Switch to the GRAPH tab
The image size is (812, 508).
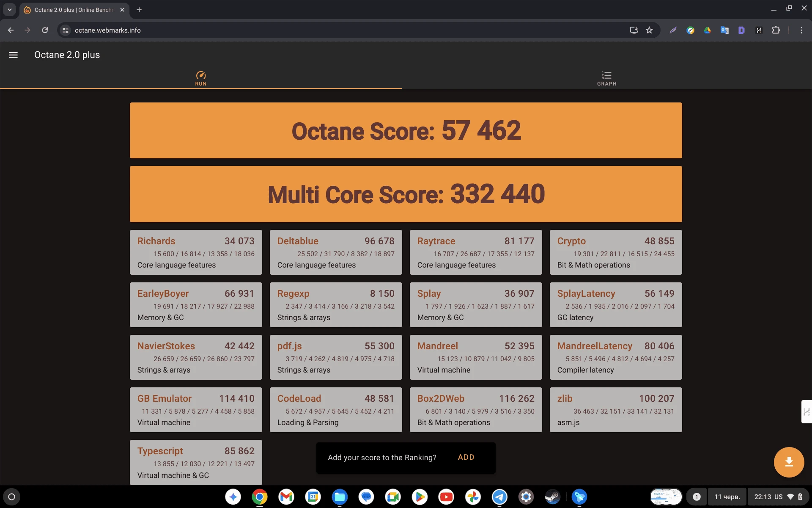(x=606, y=79)
